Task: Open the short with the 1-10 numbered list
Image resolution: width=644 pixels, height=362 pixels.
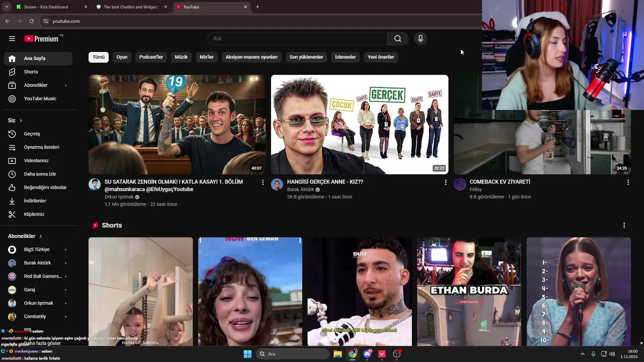Action: (x=579, y=292)
